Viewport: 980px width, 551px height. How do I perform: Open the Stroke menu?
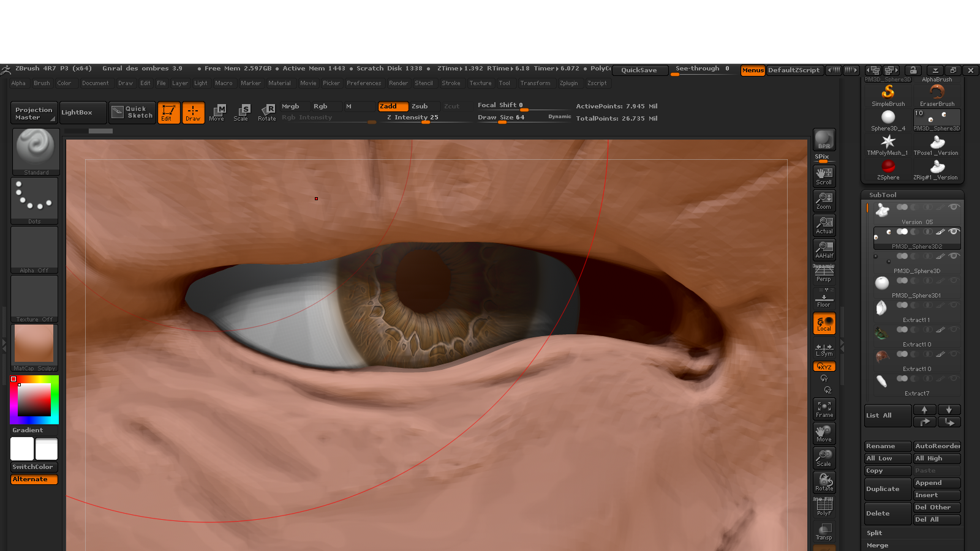(451, 83)
